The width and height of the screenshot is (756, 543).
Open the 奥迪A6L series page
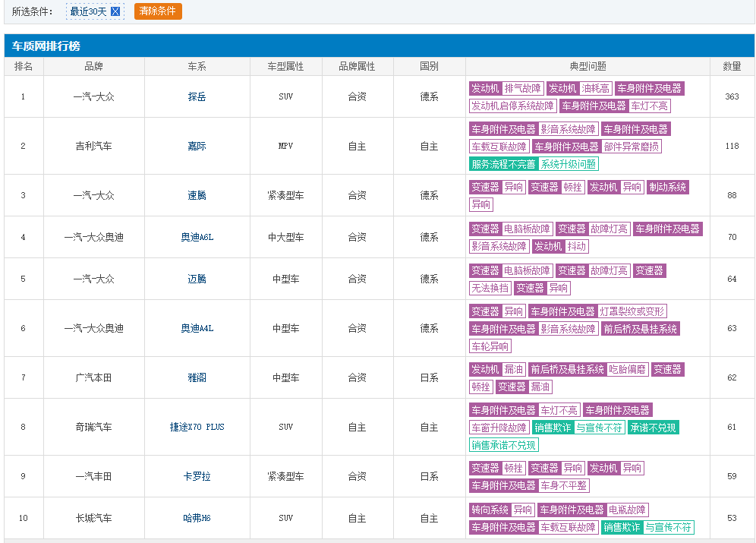point(197,237)
